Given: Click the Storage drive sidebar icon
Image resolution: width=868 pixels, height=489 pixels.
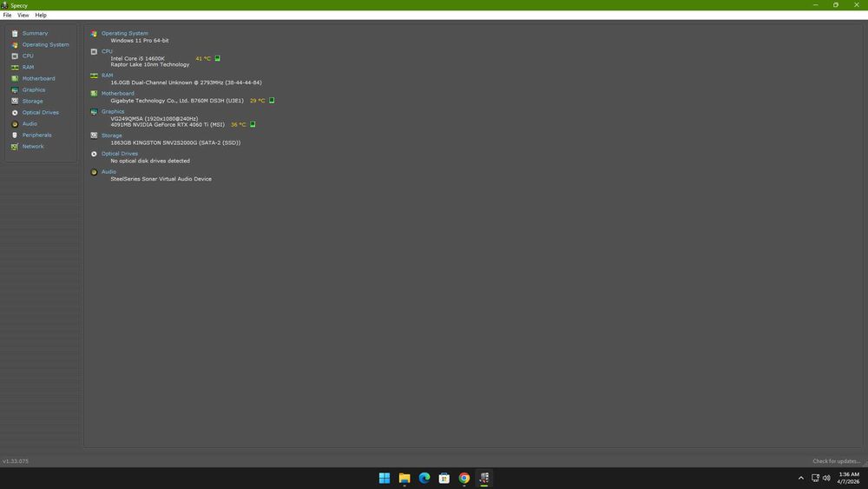Looking at the screenshot, I should [x=15, y=102].
